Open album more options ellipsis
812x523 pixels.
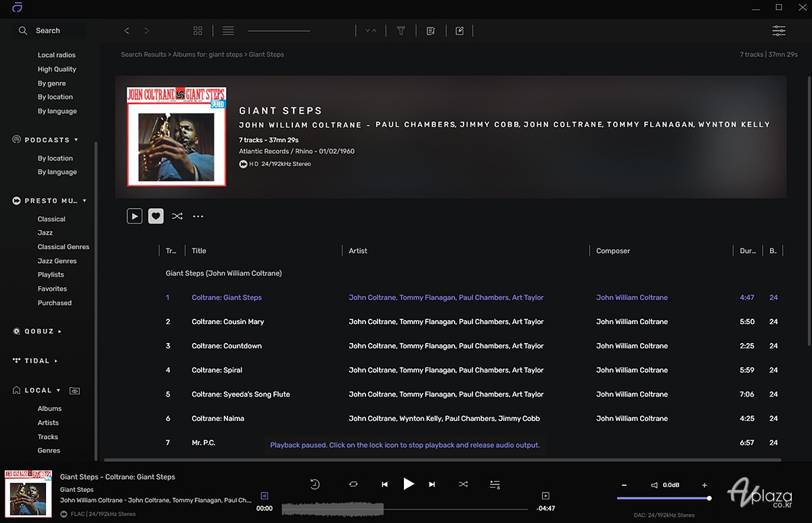[x=198, y=217]
